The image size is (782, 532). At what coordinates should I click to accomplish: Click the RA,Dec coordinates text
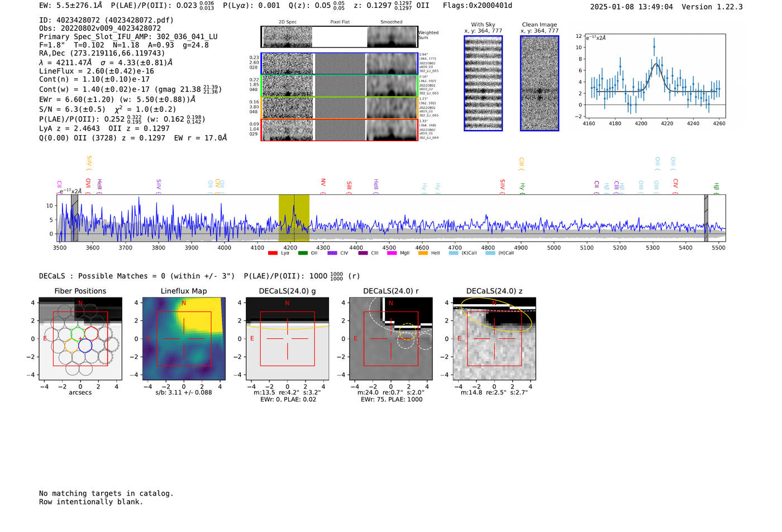102,54
